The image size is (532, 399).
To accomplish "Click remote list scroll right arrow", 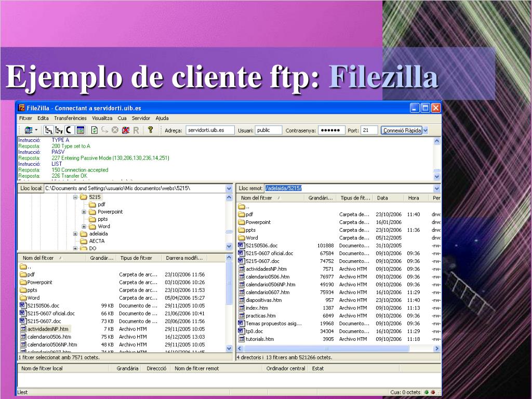I will 436,349.
